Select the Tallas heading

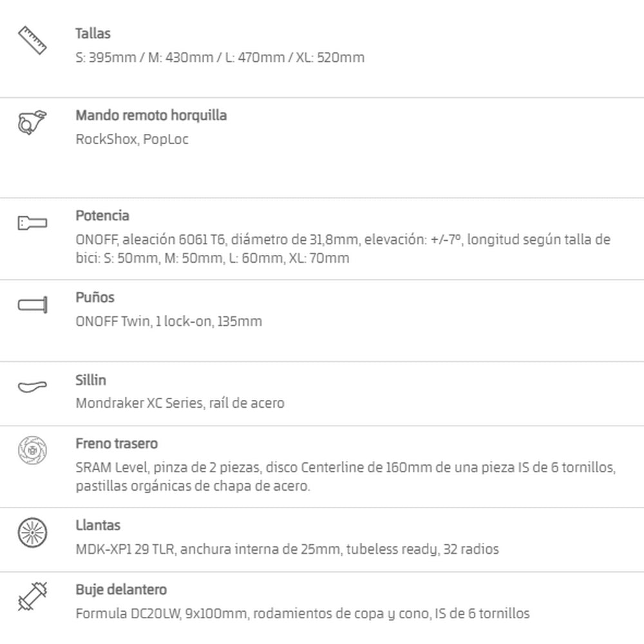coord(93,33)
